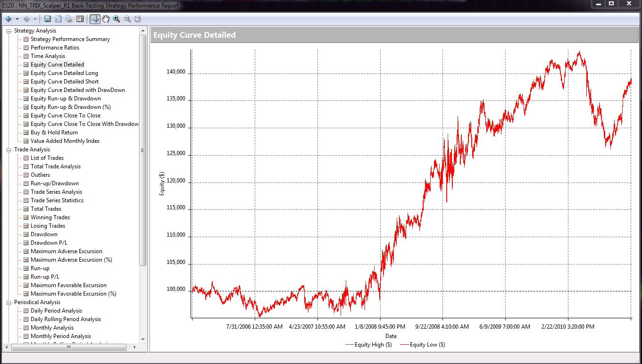Show Equity Curve Detailed with DrawDown

pos(78,90)
